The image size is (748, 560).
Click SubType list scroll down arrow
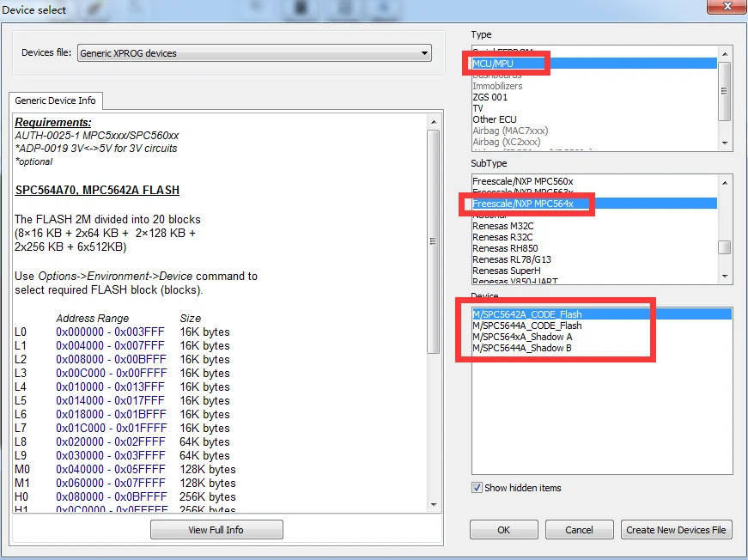pyautogui.click(x=725, y=277)
